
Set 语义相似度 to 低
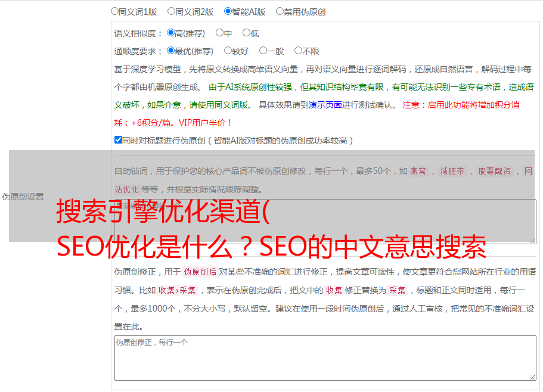coord(246,33)
